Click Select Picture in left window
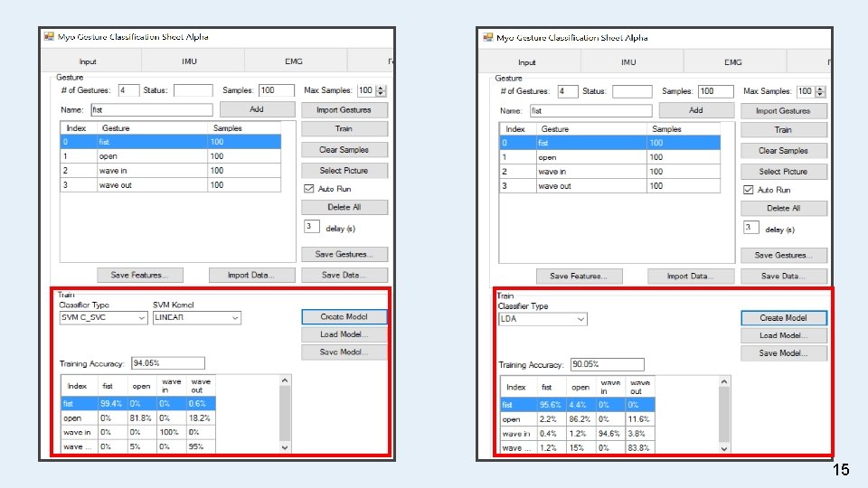This screenshot has height=488, width=868. (344, 171)
